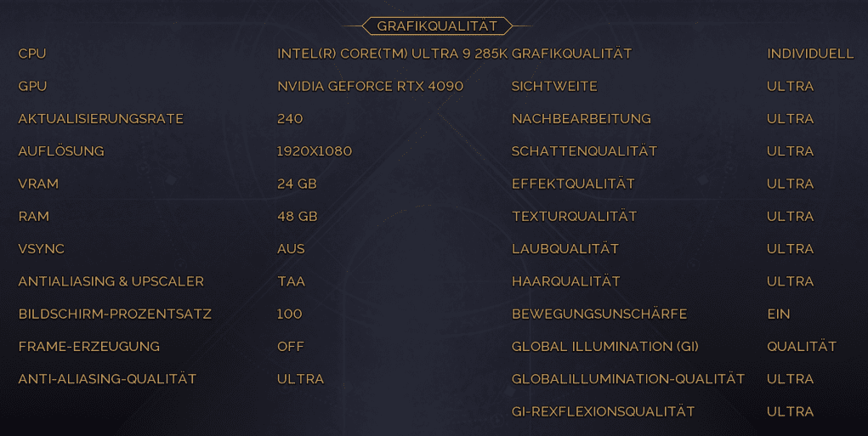Image resolution: width=868 pixels, height=436 pixels.
Task: Toggle Bewegungsunschärfe Ein value
Action: coord(779,314)
